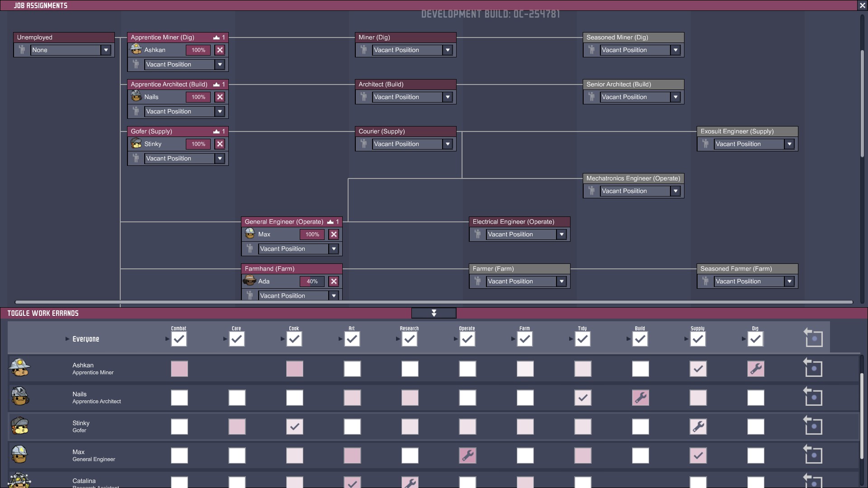This screenshot has height=488, width=868.
Task: Open the Unemployed None dropdown
Action: click(x=106, y=50)
